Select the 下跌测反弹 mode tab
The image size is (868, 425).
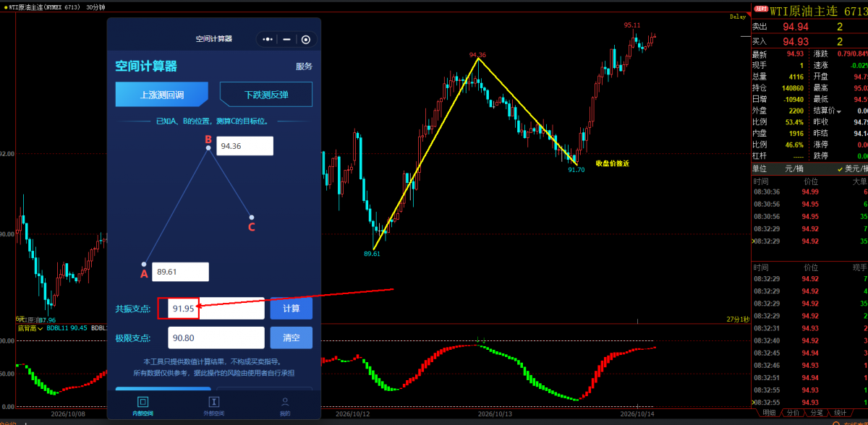[266, 94]
